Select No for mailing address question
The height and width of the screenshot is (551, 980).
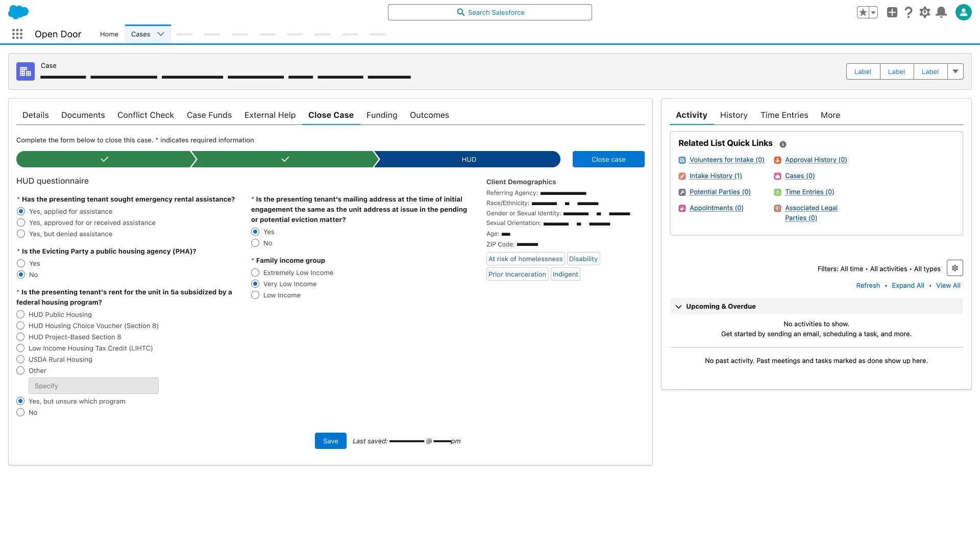pos(255,243)
